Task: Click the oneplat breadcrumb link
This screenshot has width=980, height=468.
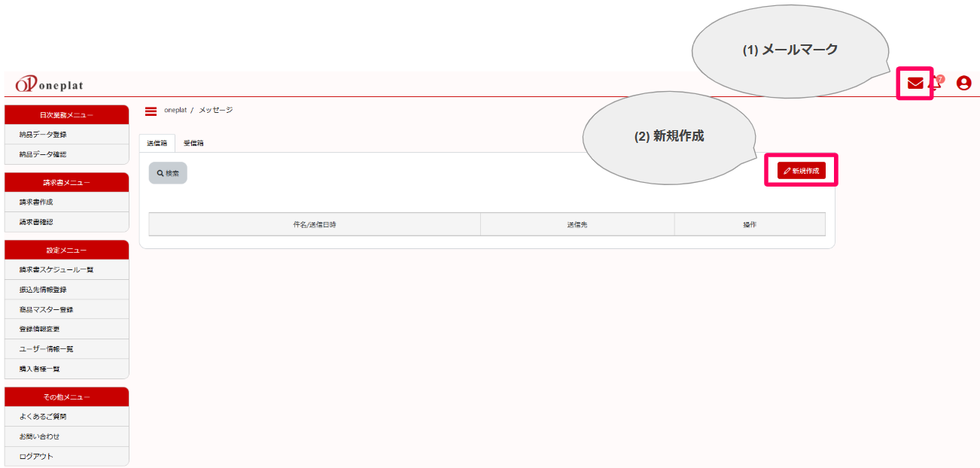Action: 175,111
